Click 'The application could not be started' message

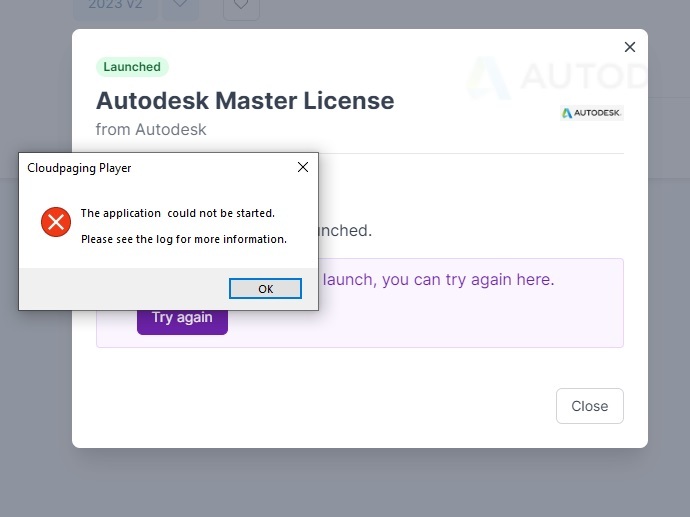click(x=178, y=213)
